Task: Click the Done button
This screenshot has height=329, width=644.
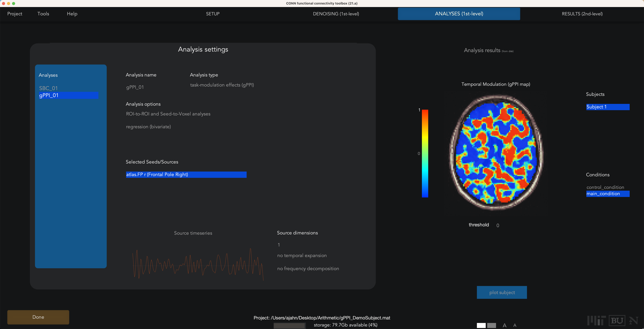Action: click(x=38, y=317)
